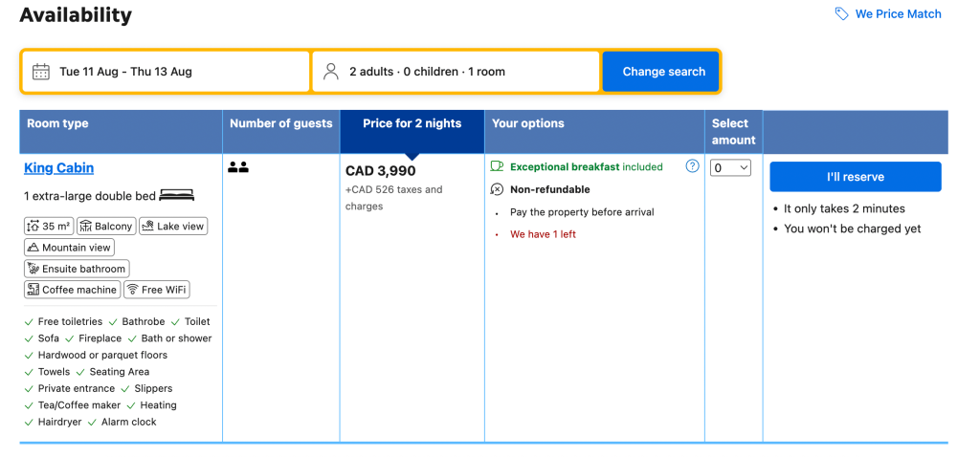Open the King Cabin room link
Screen dimensions: 980x457
point(58,168)
